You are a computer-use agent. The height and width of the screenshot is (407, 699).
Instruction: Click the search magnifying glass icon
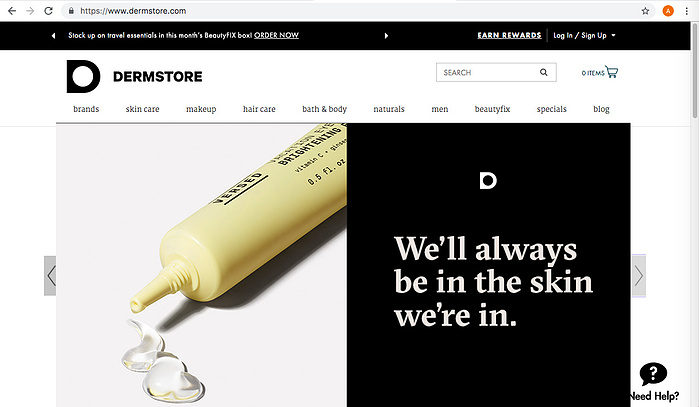pyautogui.click(x=543, y=72)
